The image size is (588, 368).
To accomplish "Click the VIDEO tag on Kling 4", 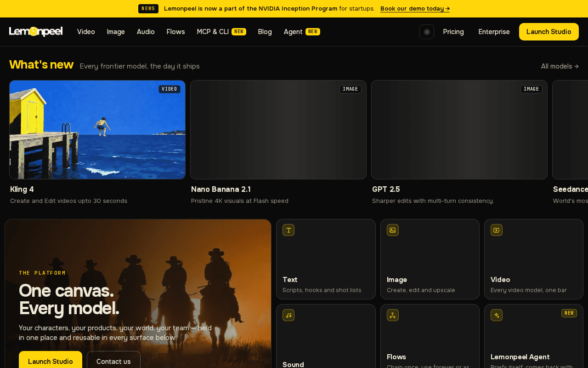I will [x=170, y=89].
